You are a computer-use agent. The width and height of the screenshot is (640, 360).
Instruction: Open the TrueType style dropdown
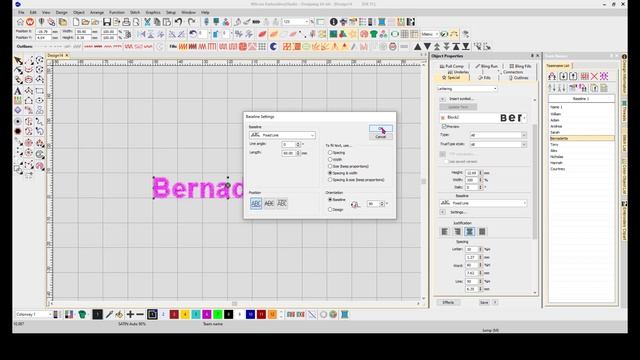(498, 144)
